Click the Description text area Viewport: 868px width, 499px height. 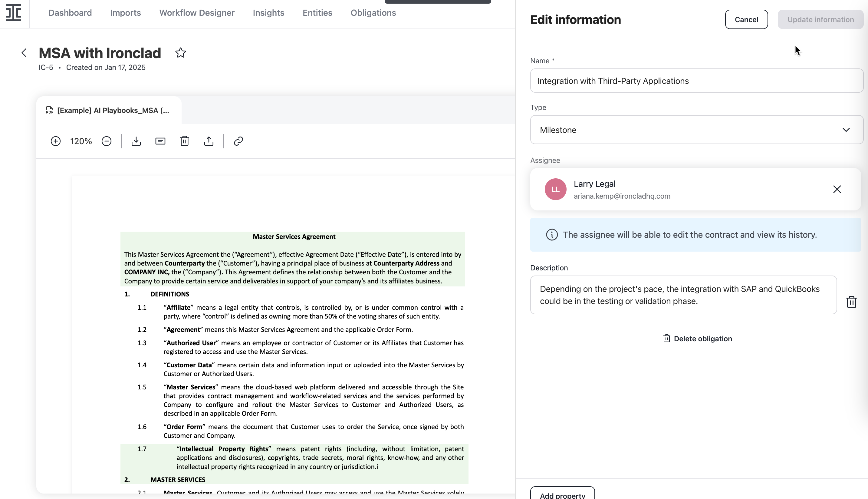click(683, 295)
